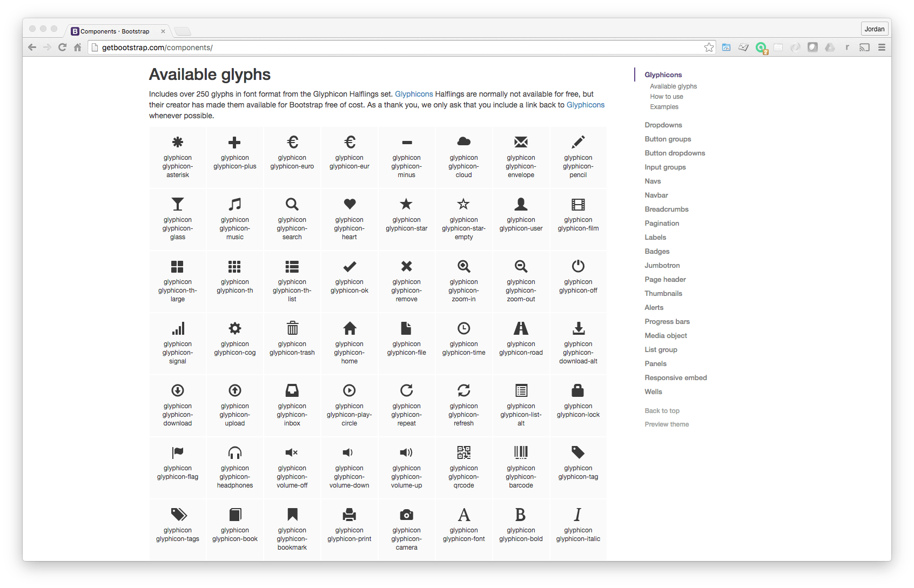Select the glyphicon-headphones icon
914x588 pixels.
[x=234, y=452]
